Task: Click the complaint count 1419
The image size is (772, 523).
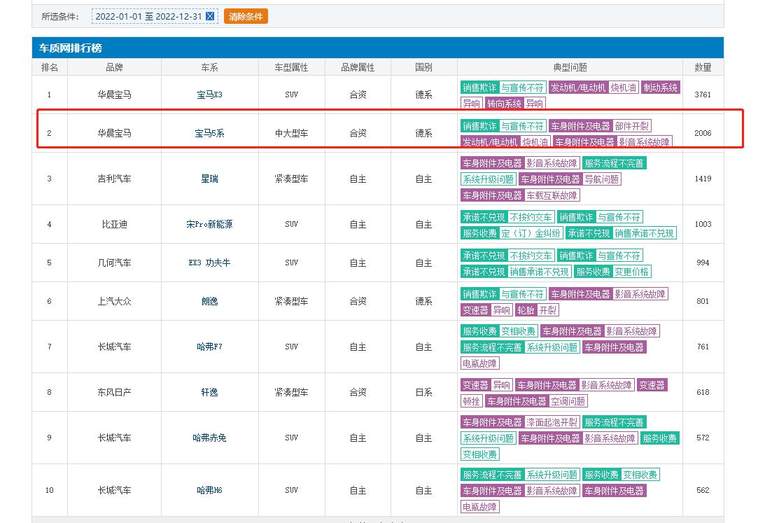Action: 703,179
